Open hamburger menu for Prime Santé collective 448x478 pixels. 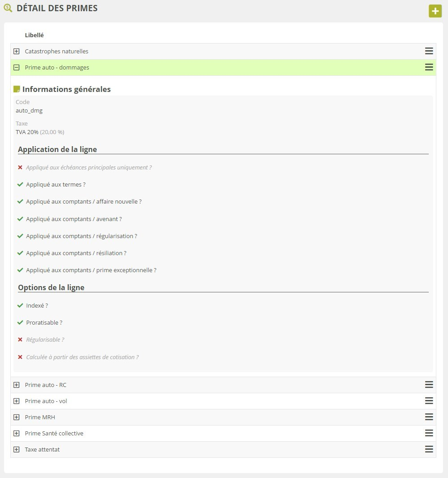pyautogui.click(x=429, y=433)
